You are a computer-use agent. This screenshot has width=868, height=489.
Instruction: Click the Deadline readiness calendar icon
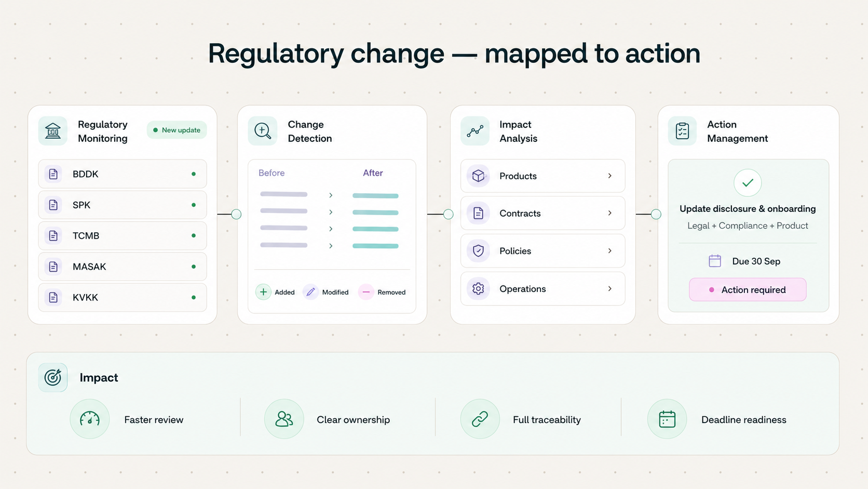tap(667, 419)
